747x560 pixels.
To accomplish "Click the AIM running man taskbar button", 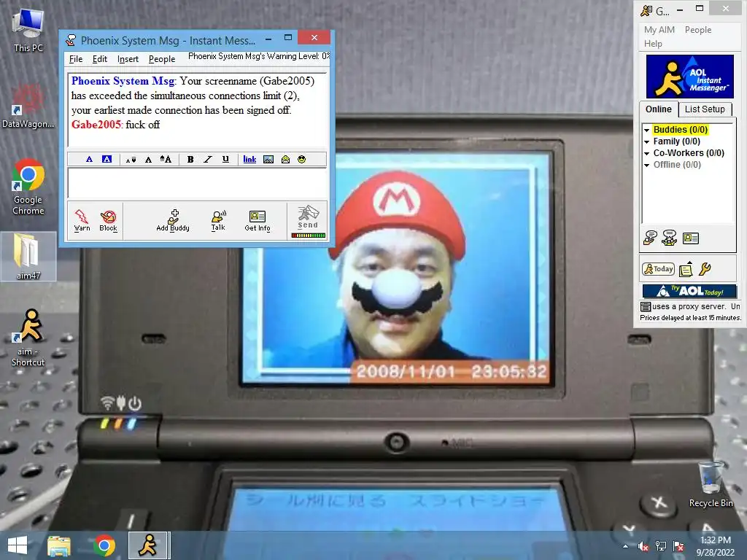I will 147,545.
